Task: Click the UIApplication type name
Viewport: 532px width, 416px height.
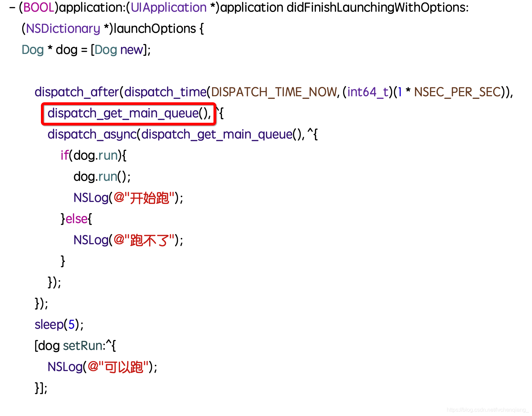Action: (168, 8)
